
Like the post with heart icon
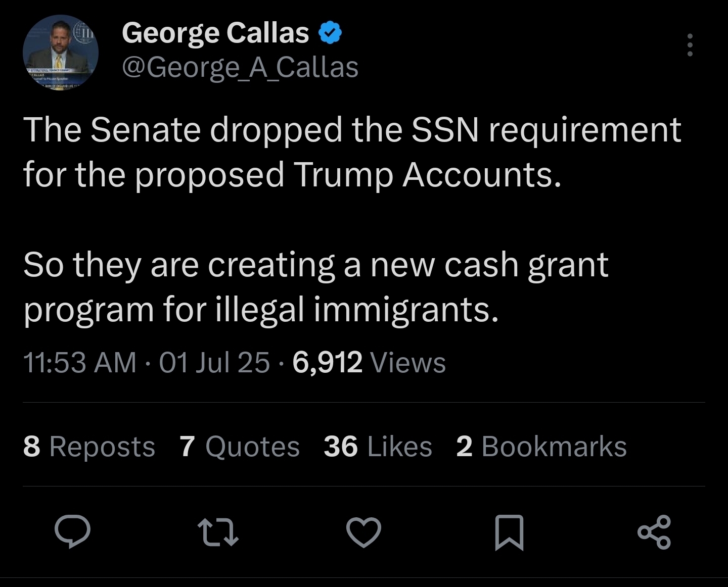click(363, 532)
